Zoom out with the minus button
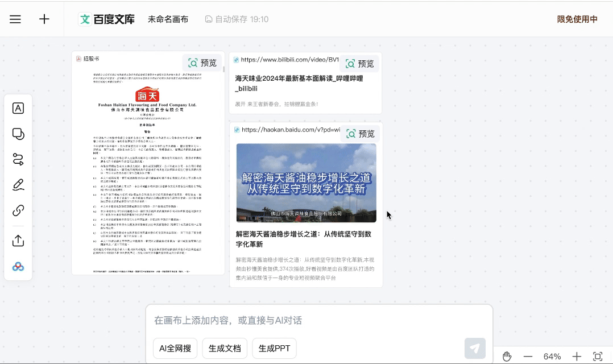Image resolution: width=613 pixels, height=364 pixels. (x=528, y=357)
